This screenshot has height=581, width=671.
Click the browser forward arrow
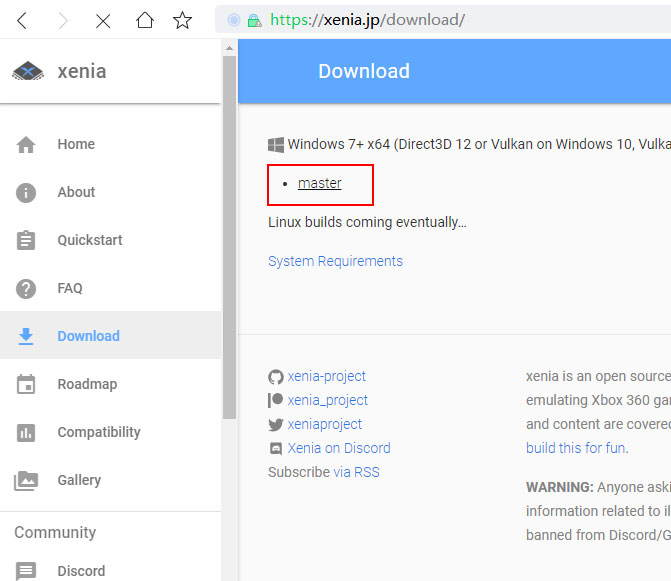coord(62,20)
